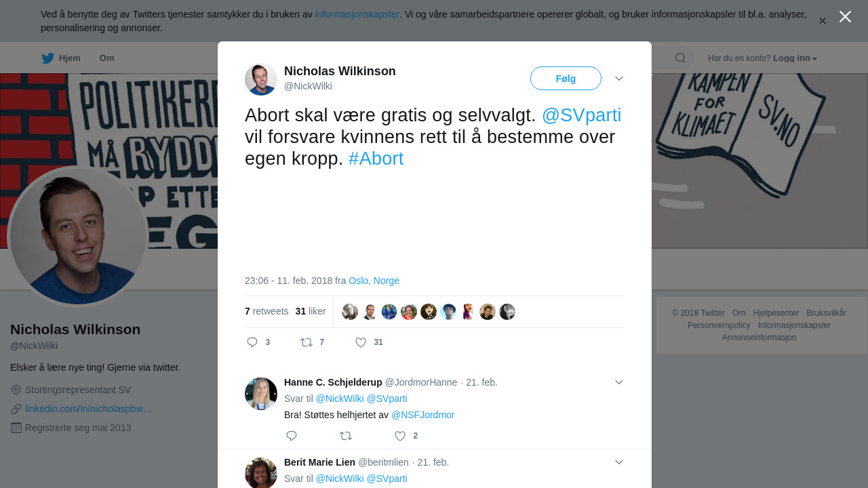This screenshot has width=868, height=488.
Task: Click the first liker avatar thumbnail
Action: tap(350, 312)
